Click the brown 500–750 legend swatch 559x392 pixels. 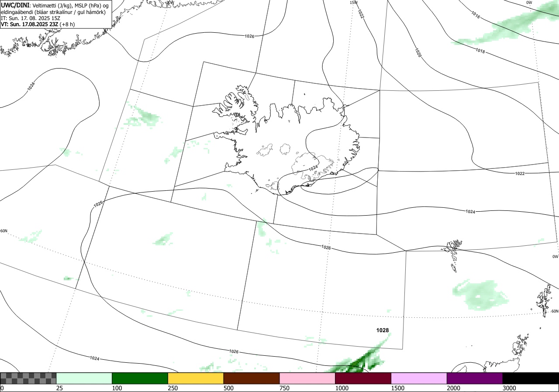[x=252, y=378]
